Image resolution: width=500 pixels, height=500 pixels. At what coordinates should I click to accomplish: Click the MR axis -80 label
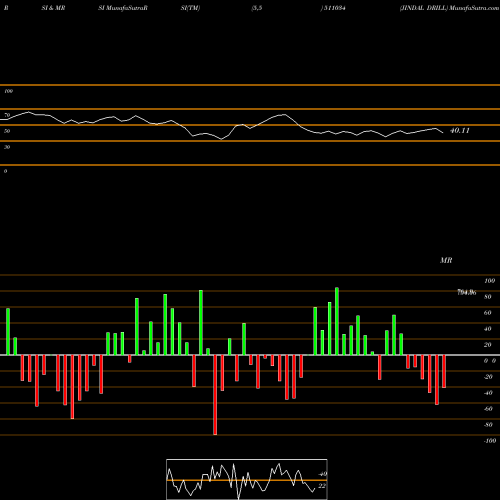[x=488, y=425]
